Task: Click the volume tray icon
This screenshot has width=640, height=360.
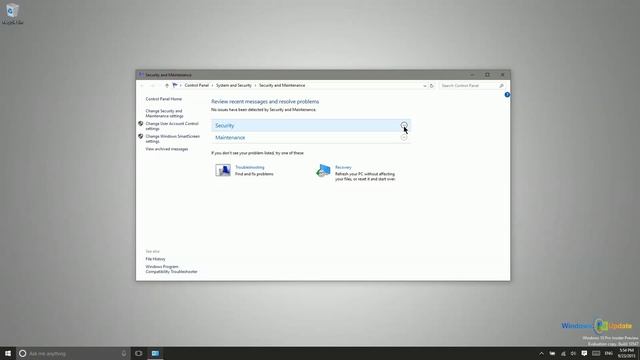Action: [x=573, y=353]
